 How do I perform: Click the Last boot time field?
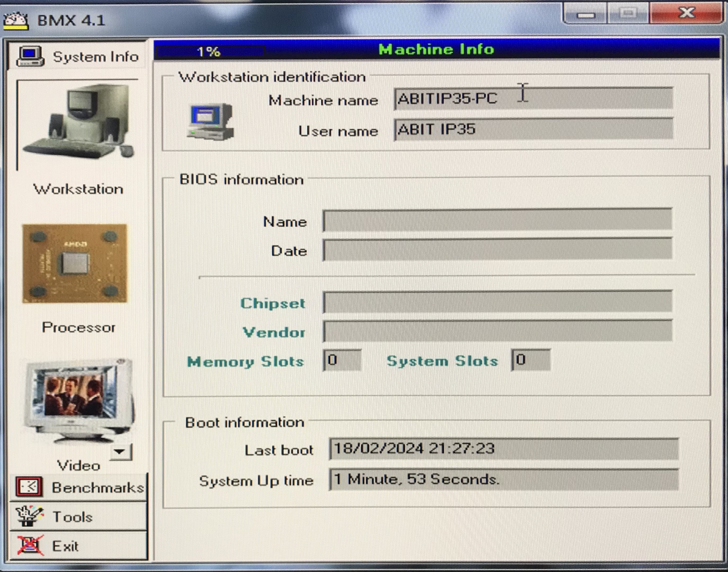pyautogui.click(x=503, y=449)
